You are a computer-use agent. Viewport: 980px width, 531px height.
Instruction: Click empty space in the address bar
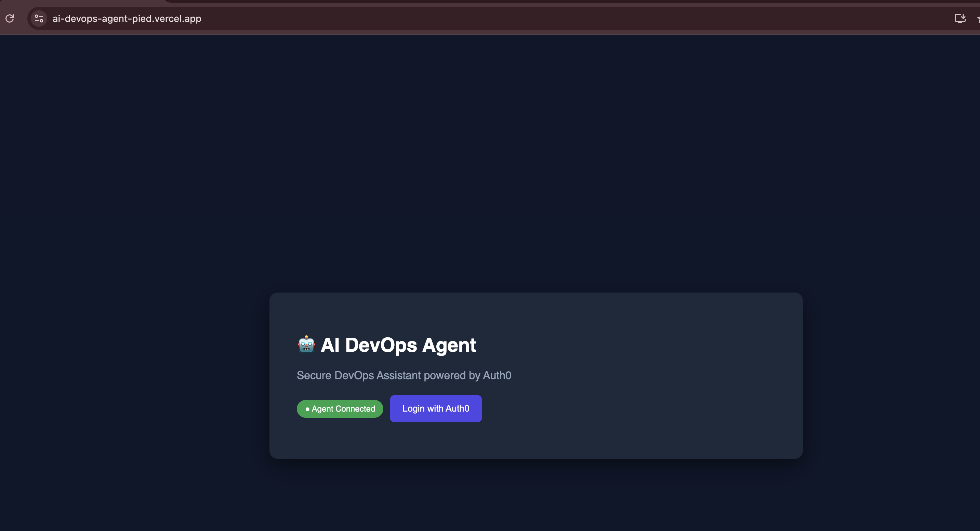(x=533, y=18)
